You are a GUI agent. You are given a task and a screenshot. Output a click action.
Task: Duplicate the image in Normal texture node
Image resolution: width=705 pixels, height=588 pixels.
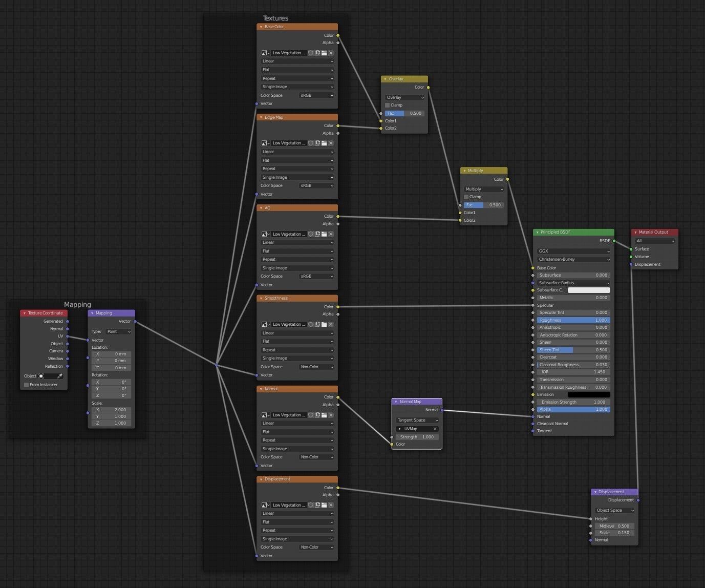[317, 415]
